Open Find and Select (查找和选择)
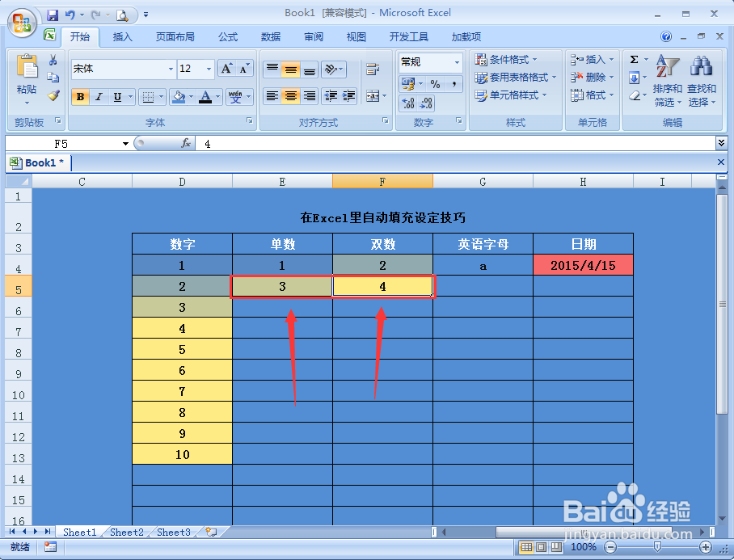This screenshot has height=560, width=734. pyautogui.click(x=701, y=81)
